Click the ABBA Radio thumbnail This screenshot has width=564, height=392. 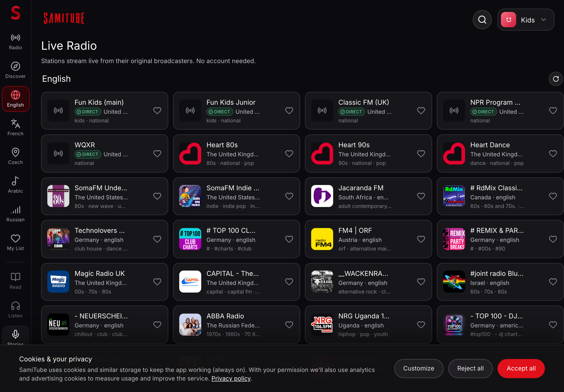click(190, 324)
